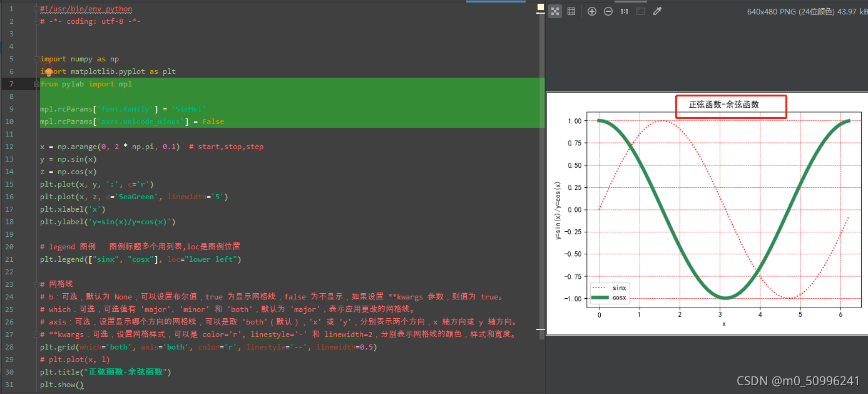Click the CSDN watermark text

(x=798, y=380)
